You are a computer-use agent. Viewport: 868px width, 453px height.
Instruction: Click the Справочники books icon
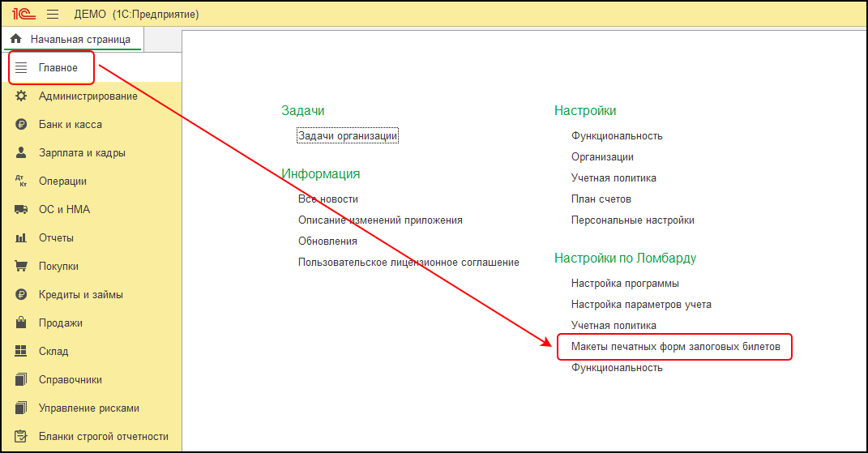point(21,379)
